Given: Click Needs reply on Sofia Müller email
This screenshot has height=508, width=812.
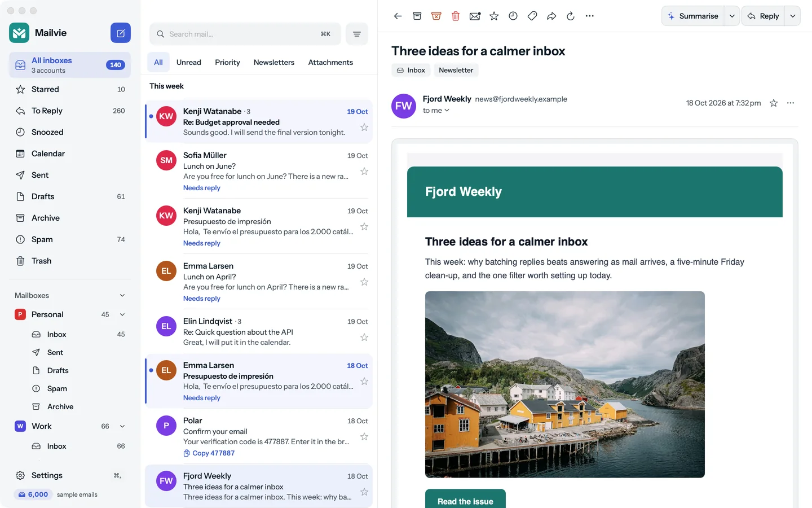Looking at the screenshot, I should [202, 188].
